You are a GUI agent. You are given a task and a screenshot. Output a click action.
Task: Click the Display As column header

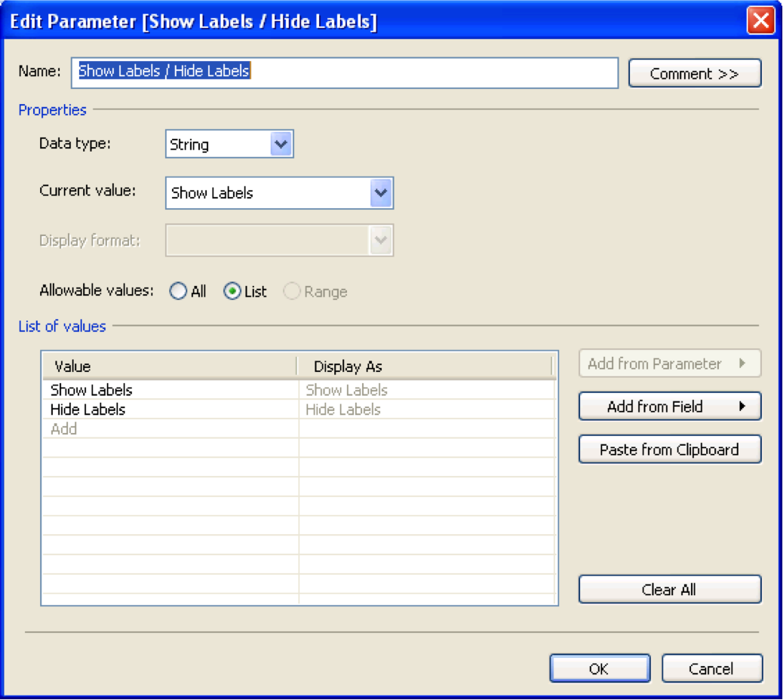pos(425,367)
